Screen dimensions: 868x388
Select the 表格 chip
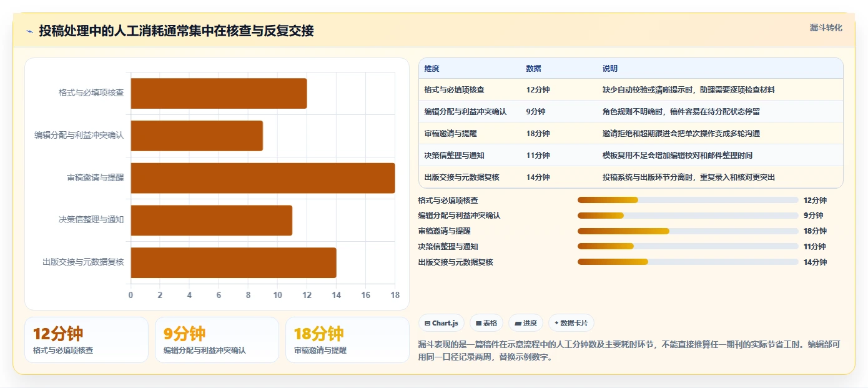(x=486, y=323)
